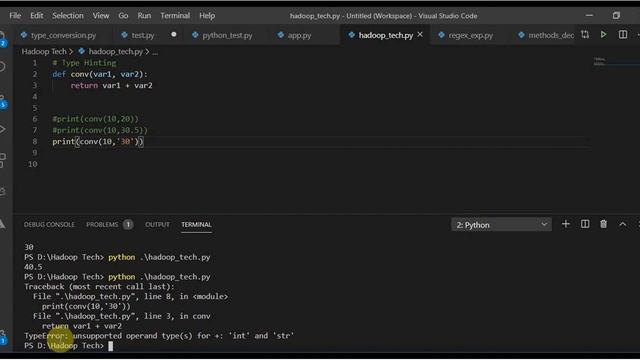
Task: Open Extensions in the activity bar
Action: (3, 160)
